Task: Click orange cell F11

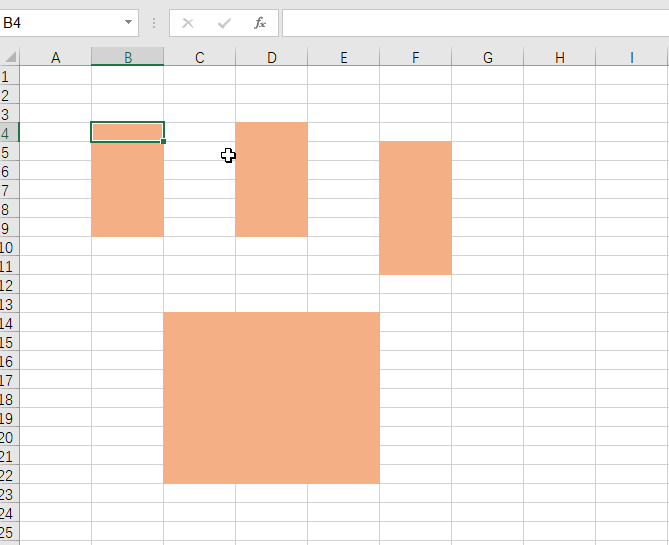Action: [x=416, y=265]
